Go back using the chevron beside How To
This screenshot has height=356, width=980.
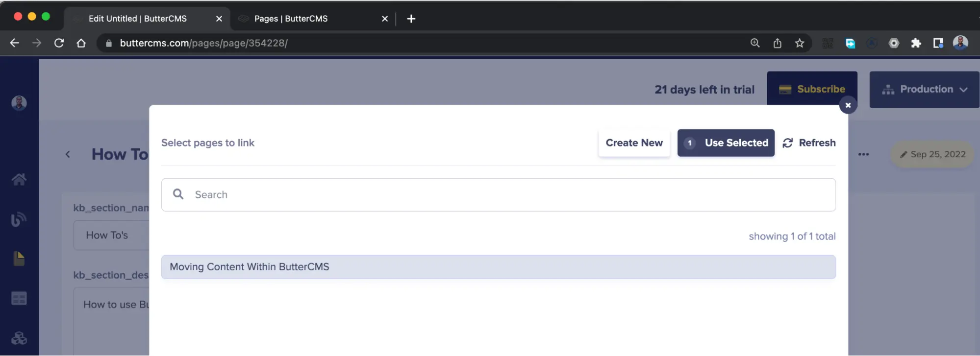(x=68, y=154)
